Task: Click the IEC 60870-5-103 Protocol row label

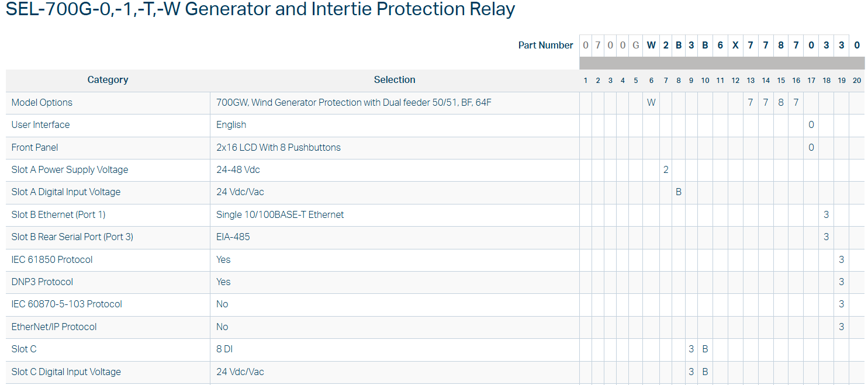Action: (67, 304)
